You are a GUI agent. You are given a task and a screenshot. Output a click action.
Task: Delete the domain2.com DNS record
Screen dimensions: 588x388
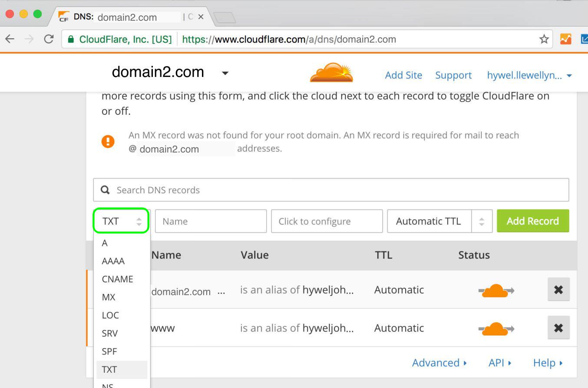point(558,290)
